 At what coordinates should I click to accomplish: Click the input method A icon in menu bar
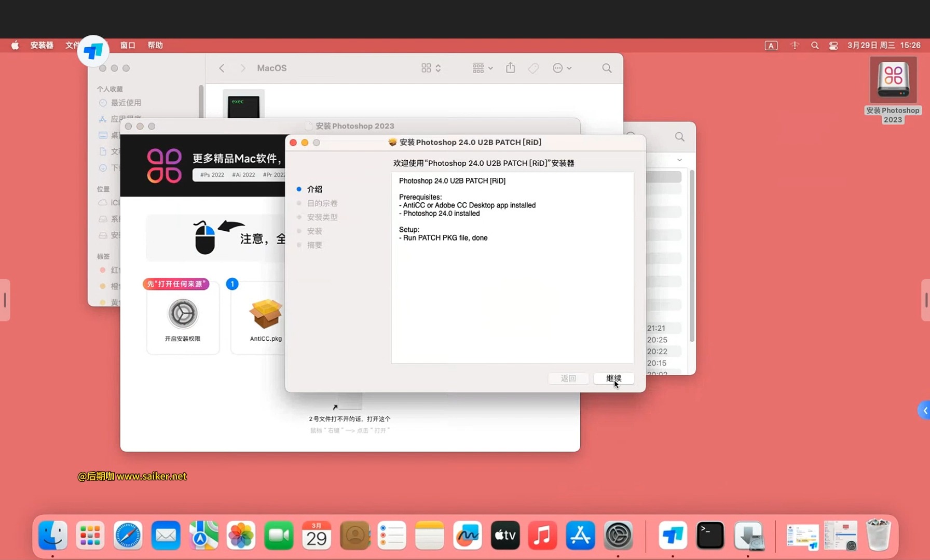[x=771, y=46]
